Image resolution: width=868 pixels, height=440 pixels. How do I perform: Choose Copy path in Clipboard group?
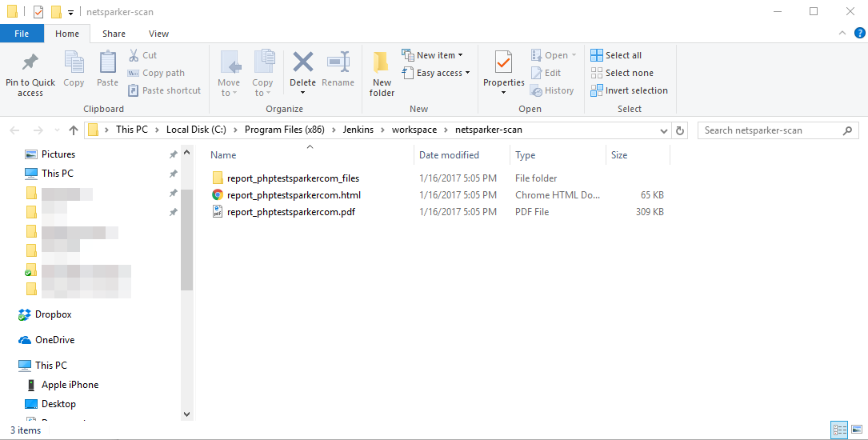tap(156, 73)
